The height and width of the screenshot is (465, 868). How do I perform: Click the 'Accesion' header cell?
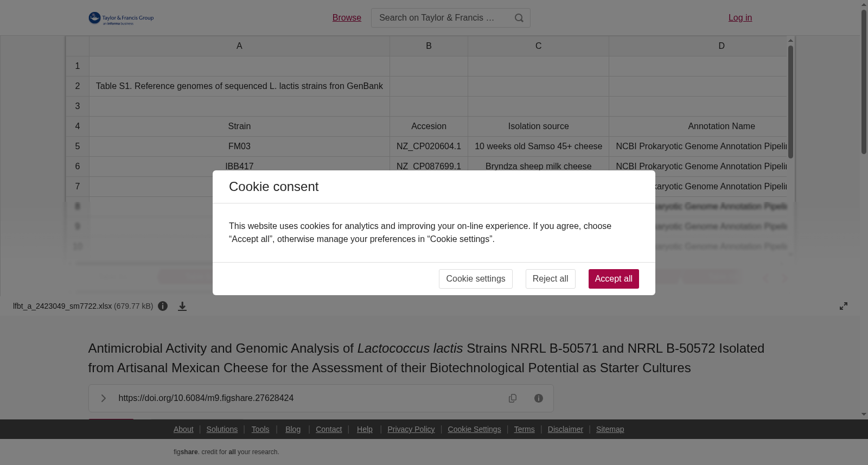click(429, 126)
